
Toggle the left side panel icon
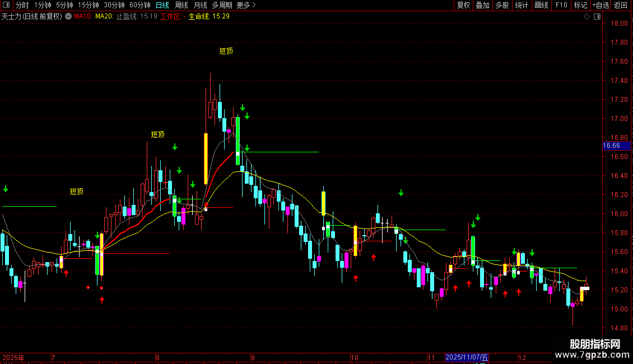click(6, 5)
